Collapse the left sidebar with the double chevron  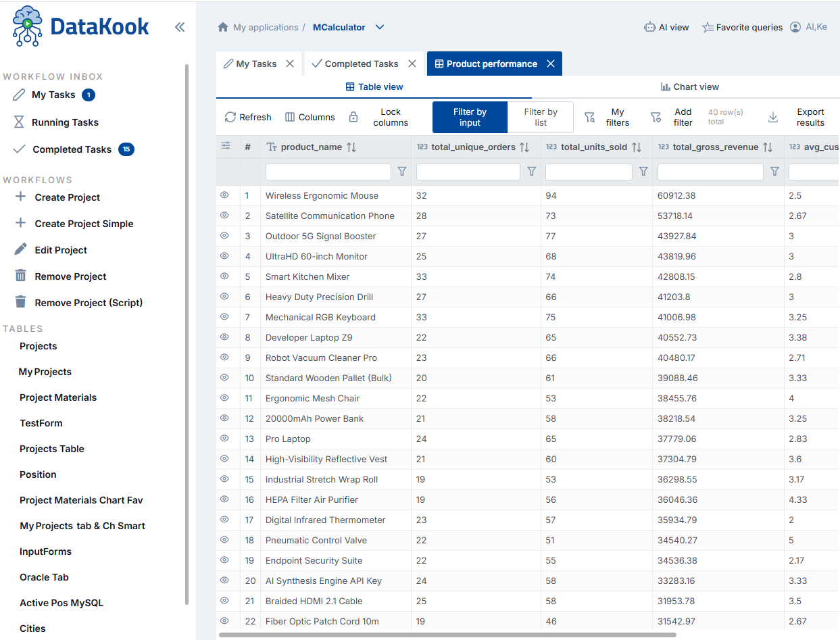pyautogui.click(x=180, y=27)
